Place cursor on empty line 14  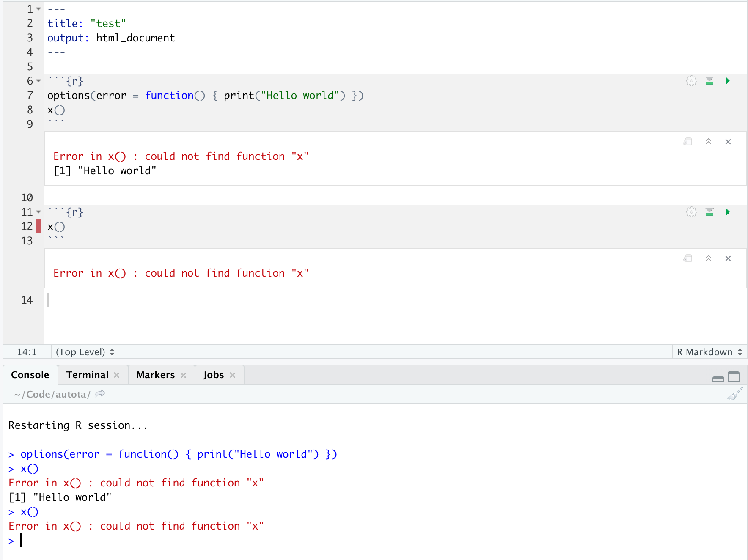point(396,300)
